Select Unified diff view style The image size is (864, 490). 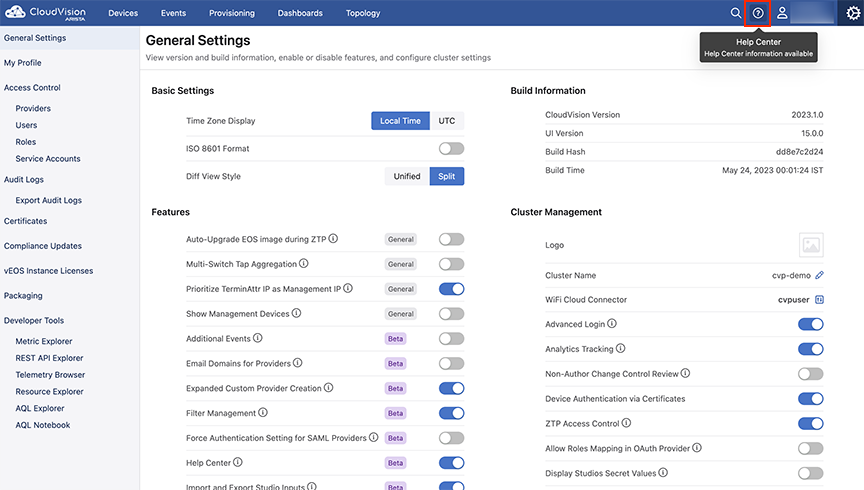(407, 176)
